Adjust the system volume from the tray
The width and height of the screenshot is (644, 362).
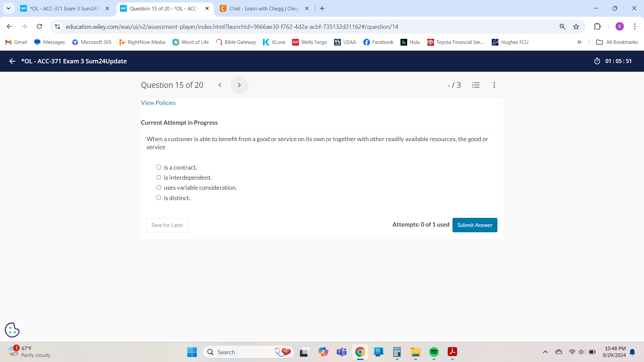click(x=581, y=352)
